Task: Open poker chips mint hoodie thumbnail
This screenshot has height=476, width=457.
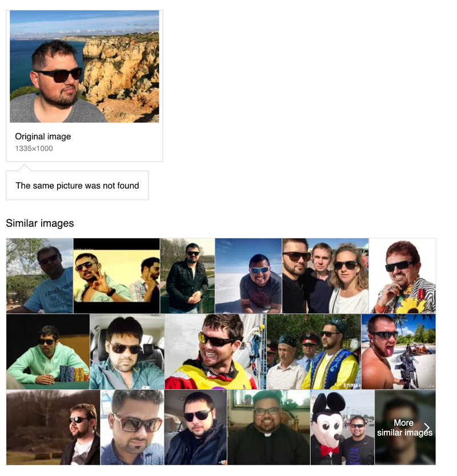Action: tap(48, 351)
